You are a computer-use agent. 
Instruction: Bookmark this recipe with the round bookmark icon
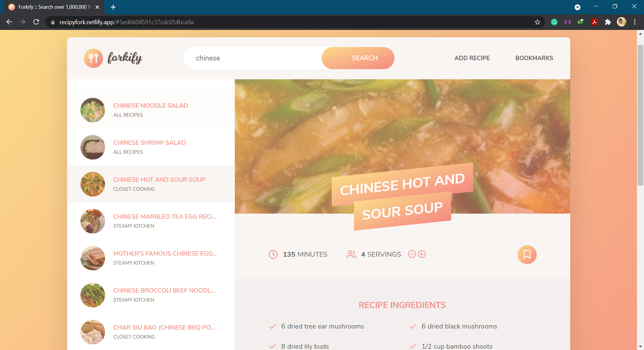(x=527, y=255)
